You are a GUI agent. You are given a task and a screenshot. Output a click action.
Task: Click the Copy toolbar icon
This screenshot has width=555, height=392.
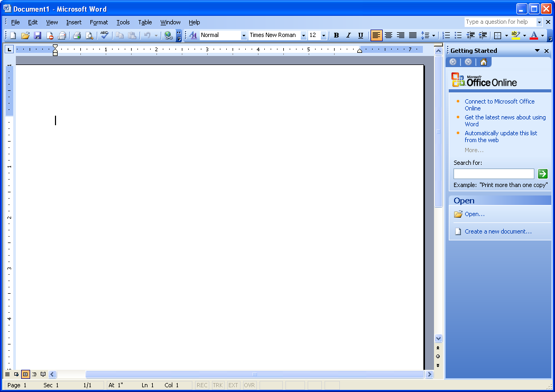(x=119, y=35)
